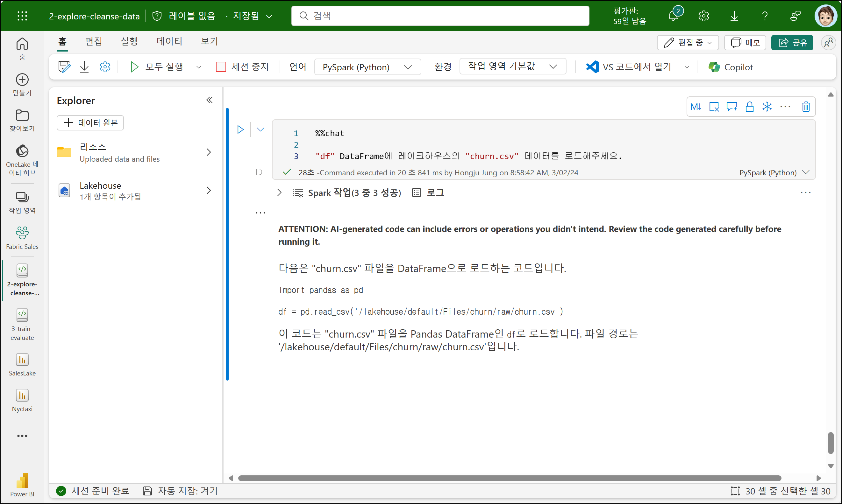This screenshot has height=504, width=842.
Task: Expand the Spark jobs details
Action: point(279,192)
